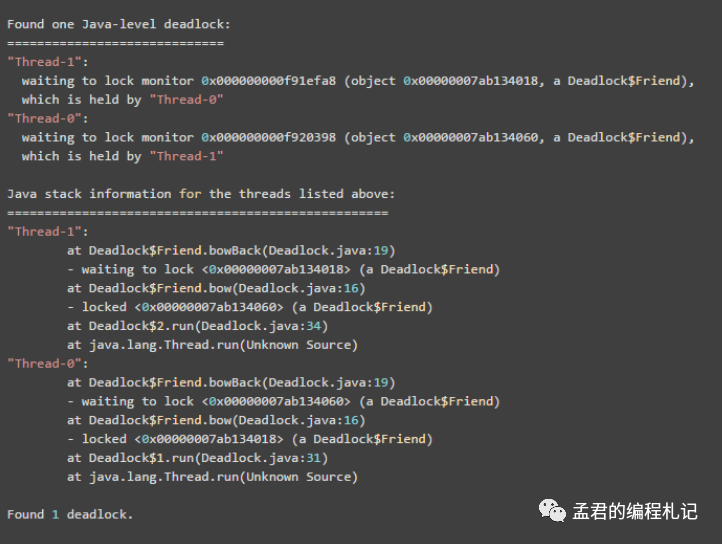Click the first "Thread-1": label

tap(47, 62)
